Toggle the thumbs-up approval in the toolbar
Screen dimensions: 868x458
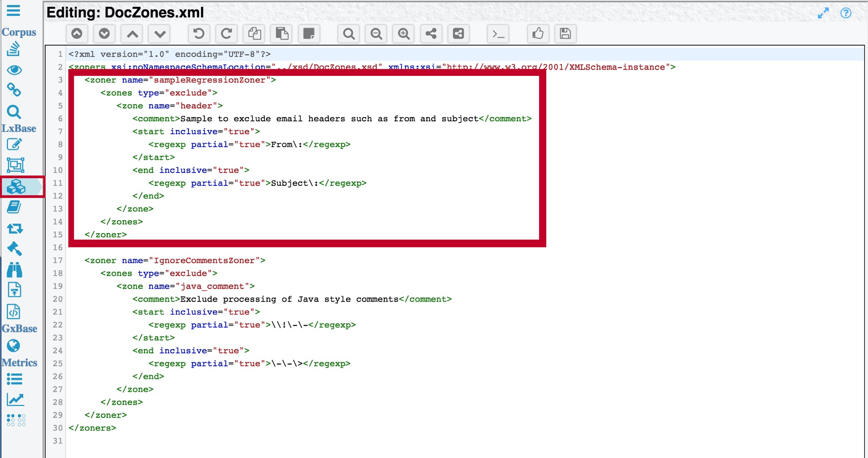point(538,34)
